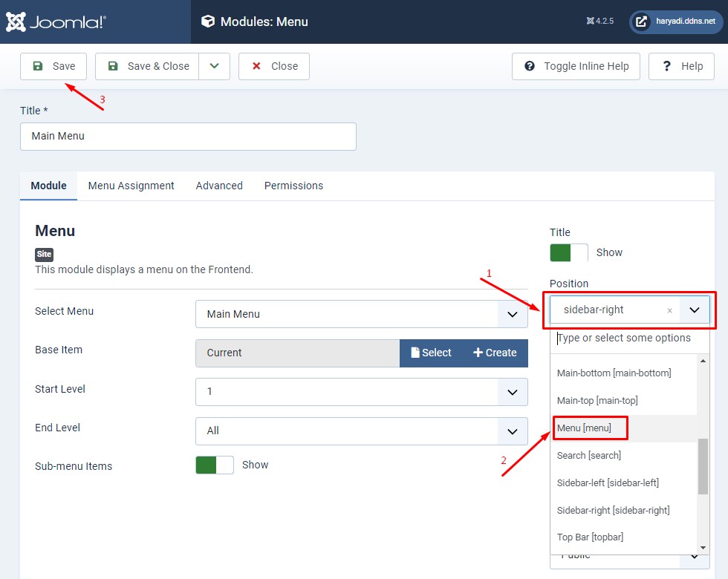Click the position list scrollbar thumb

pyautogui.click(x=703, y=466)
